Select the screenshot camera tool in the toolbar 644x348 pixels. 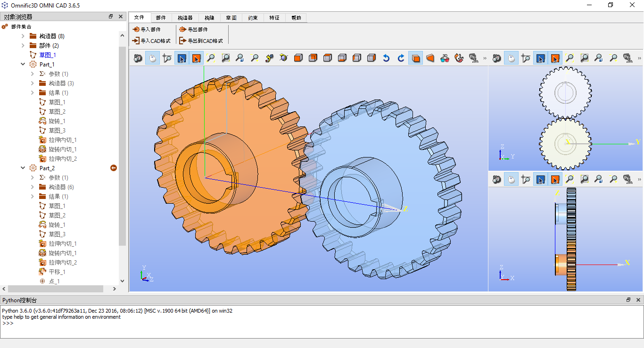pos(138,58)
